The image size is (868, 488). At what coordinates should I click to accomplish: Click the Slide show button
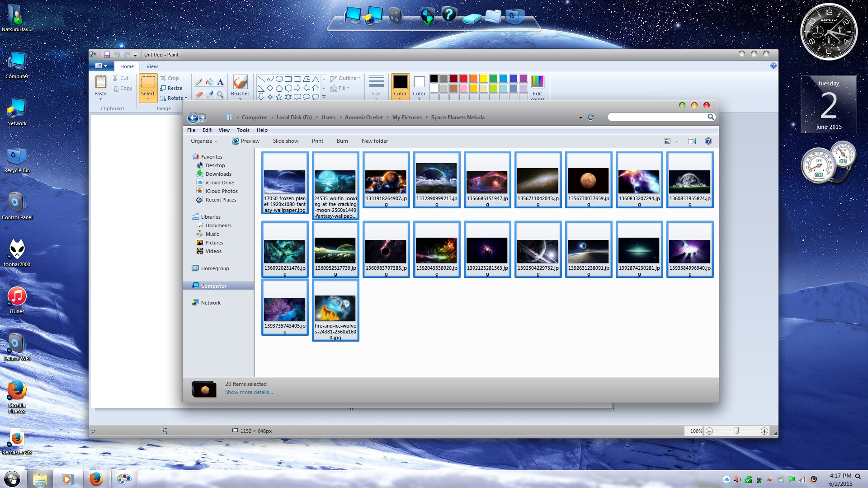click(x=285, y=141)
